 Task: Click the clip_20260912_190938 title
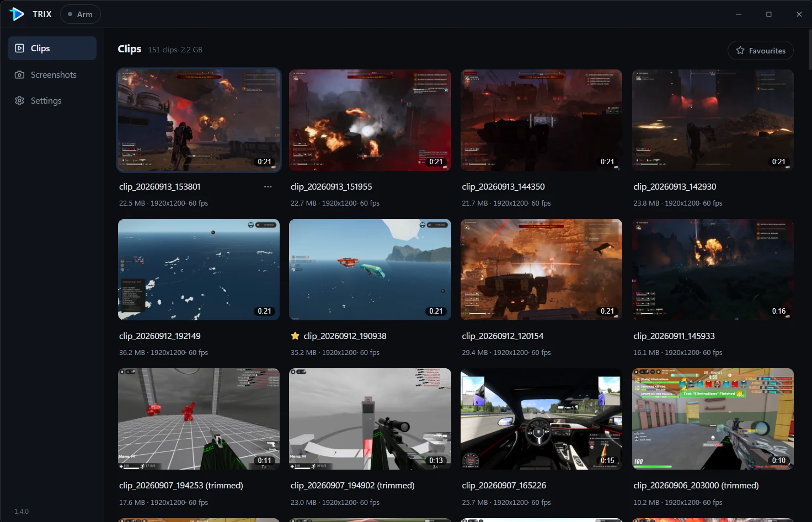point(345,336)
